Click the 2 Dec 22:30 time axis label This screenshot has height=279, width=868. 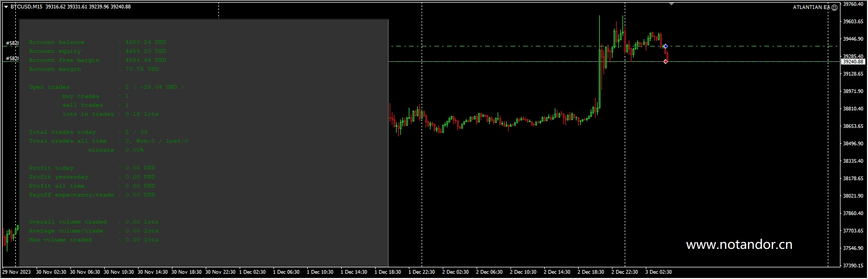625,272
